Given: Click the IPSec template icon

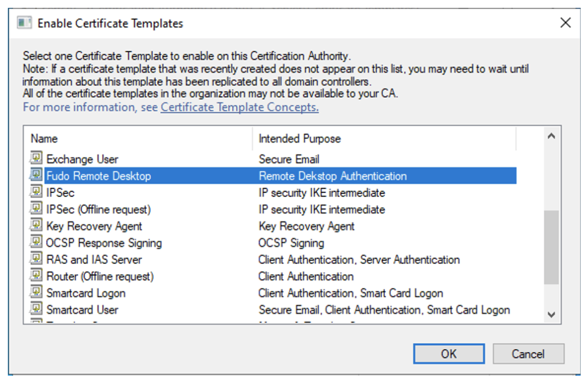Looking at the screenshot, I should click(x=37, y=192).
